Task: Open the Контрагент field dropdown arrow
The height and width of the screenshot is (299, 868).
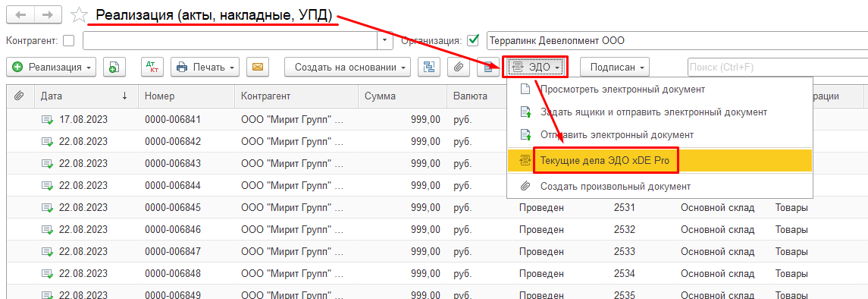Action: coord(384,40)
